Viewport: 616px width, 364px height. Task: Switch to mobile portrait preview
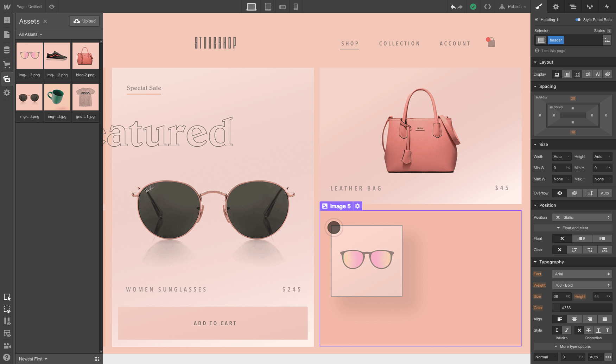(296, 6)
